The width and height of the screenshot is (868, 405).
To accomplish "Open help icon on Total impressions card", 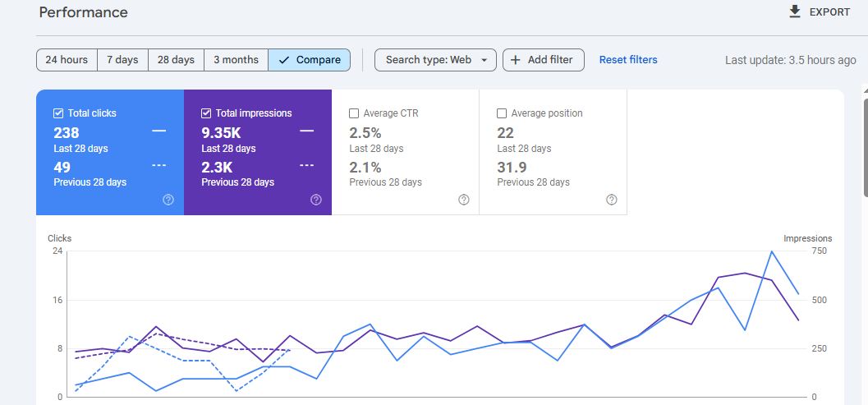I will click(x=316, y=200).
